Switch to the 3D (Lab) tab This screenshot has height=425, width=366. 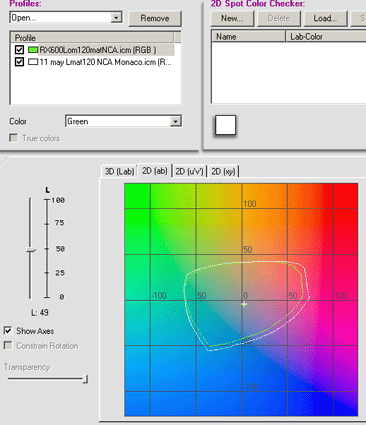click(x=119, y=171)
